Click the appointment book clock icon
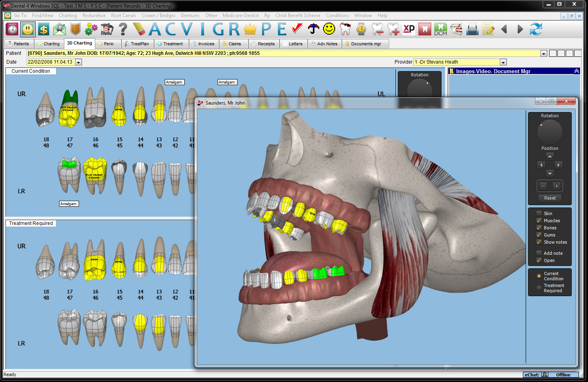Image resolution: width=588 pixels, height=382 pixels. click(x=12, y=29)
